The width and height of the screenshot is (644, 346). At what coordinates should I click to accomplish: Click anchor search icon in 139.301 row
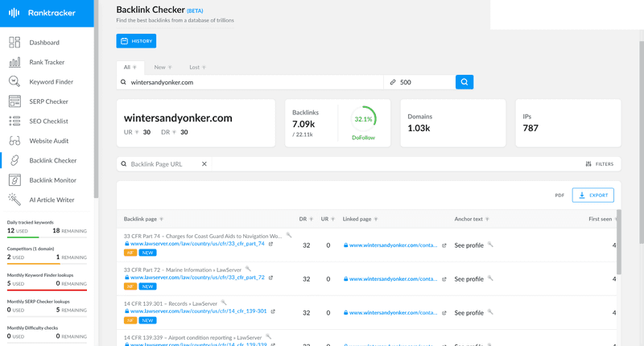[x=490, y=312]
